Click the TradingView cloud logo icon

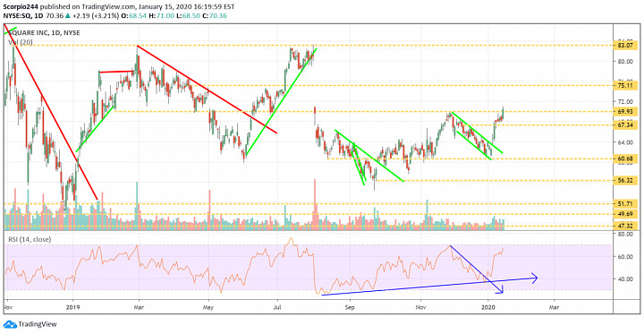[x=10, y=324]
